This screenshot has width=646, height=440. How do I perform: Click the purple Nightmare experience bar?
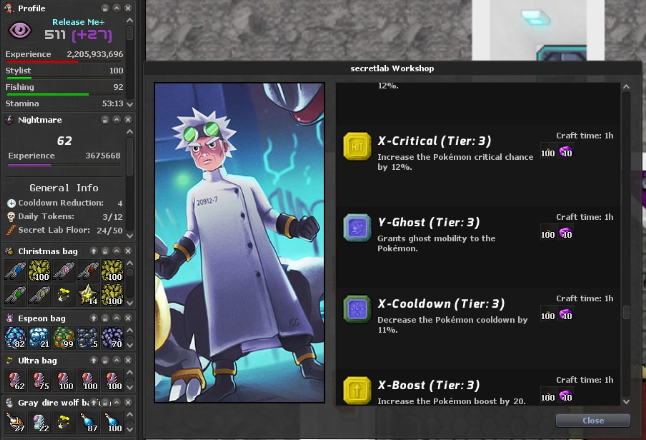pyautogui.click(x=64, y=165)
